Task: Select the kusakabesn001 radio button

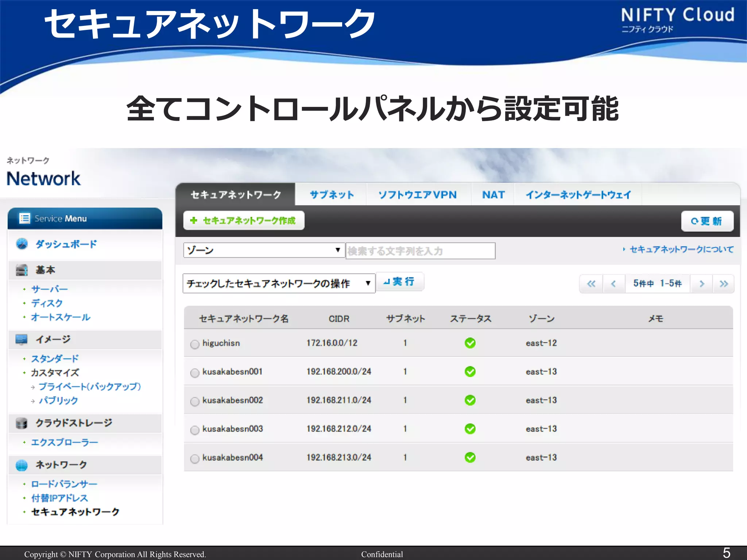Action: point(195,373)
